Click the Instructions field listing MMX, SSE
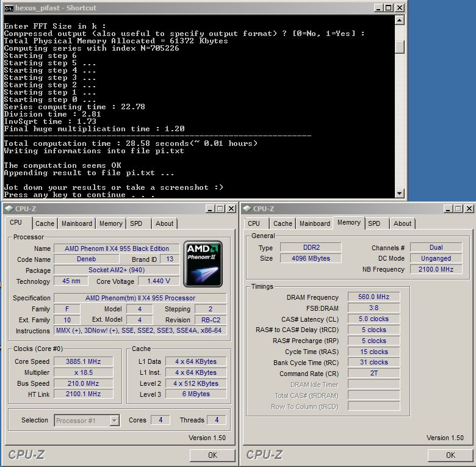 pos(140,330)
